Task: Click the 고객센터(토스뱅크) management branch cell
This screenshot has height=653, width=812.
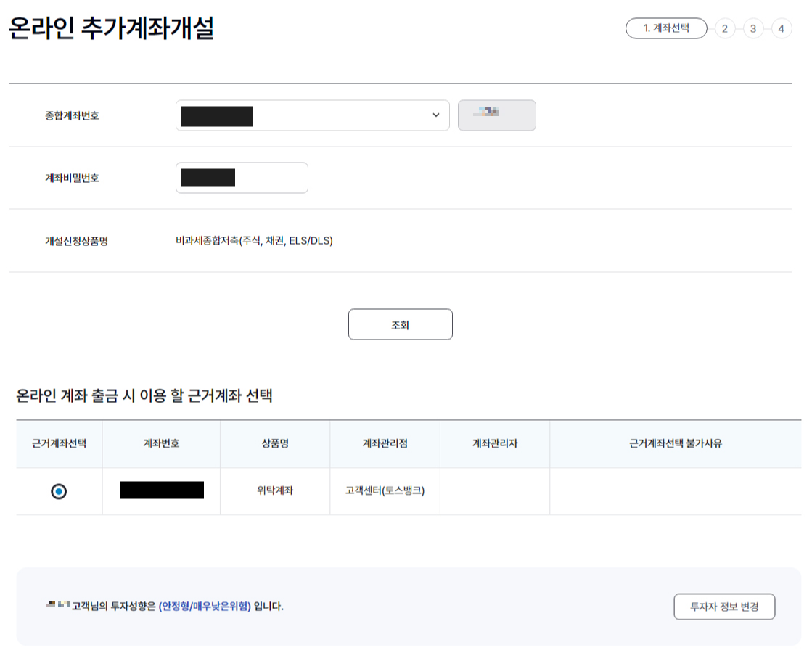Action: click(384, 490)
